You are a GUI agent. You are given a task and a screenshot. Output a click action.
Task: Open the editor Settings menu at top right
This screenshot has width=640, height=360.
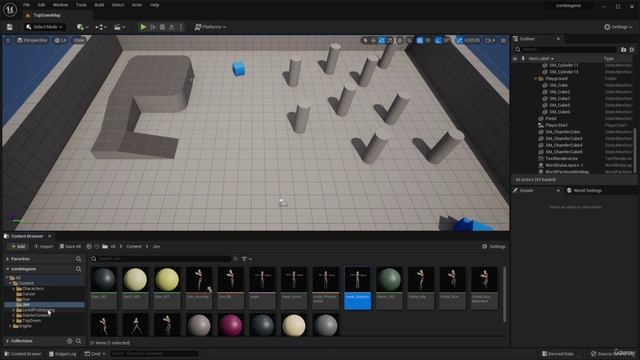pos(618,27)
